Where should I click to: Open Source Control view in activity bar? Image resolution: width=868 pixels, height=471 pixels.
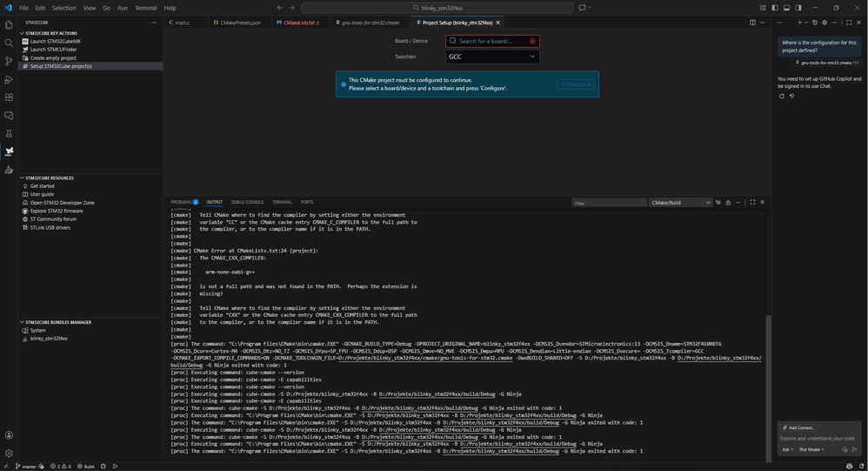tap(9, 61)
